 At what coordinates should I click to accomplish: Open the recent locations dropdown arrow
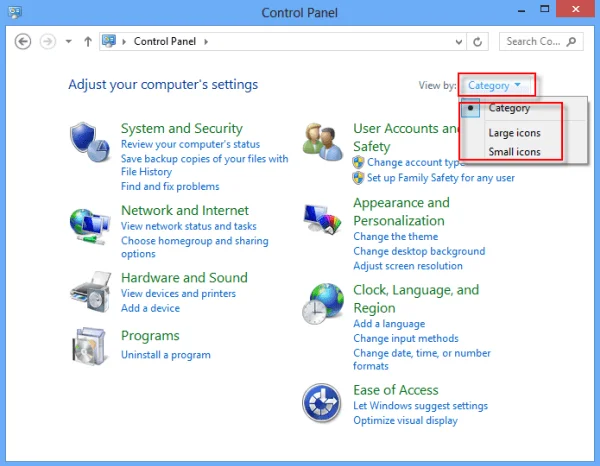(x=68, y=41)
